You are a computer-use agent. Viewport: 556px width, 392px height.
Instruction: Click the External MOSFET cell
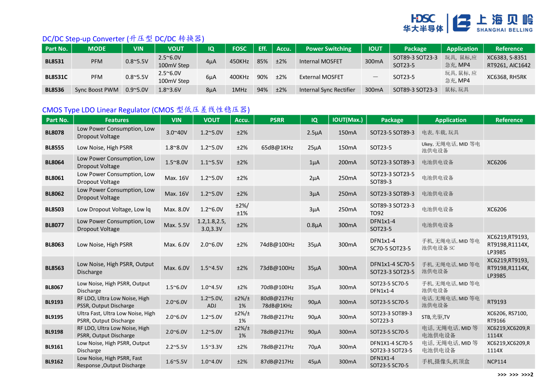tap(321, 77)
